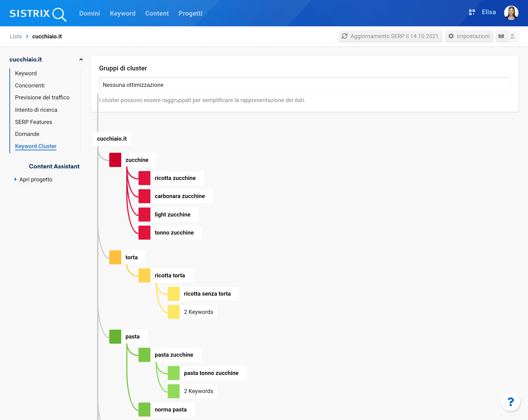
Task: Click the green pasta zucchine swatch
Action: 144,355
